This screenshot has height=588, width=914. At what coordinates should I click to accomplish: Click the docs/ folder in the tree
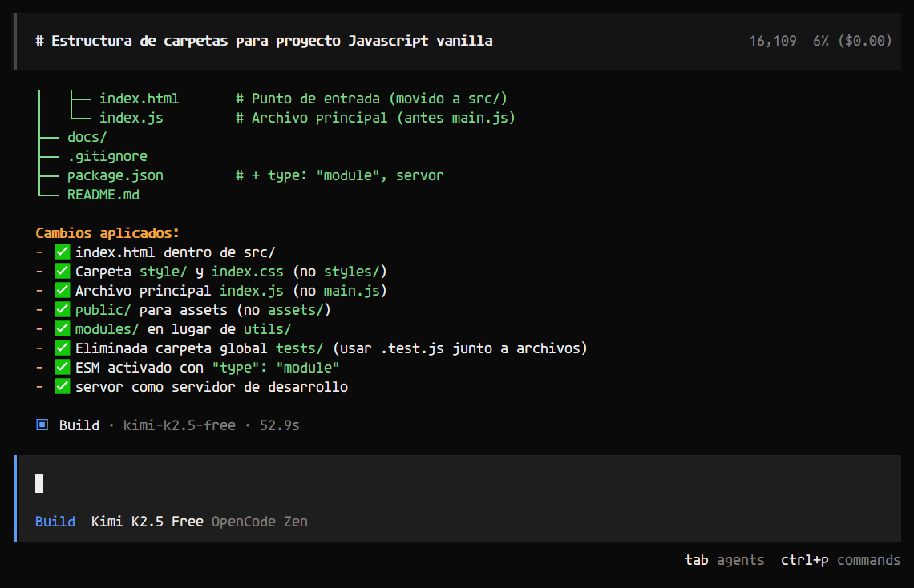coord(87,137)
